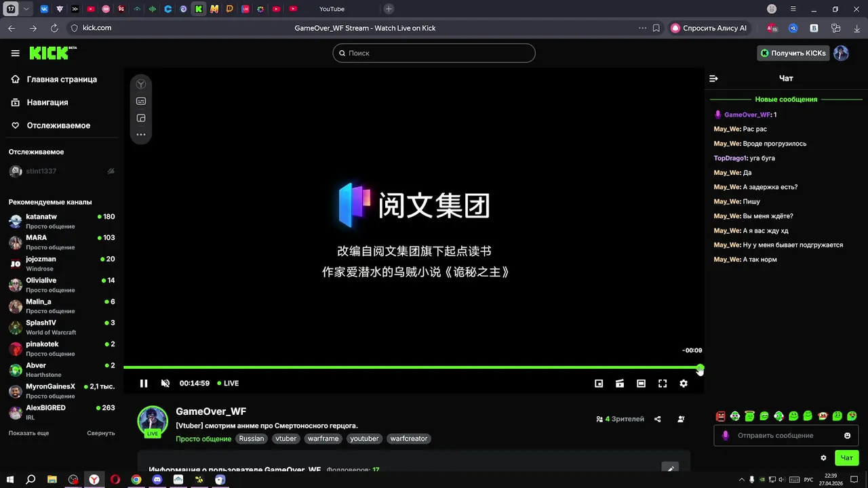Collapse the chat panel
The image size is (868, 488).
[713, 79]
